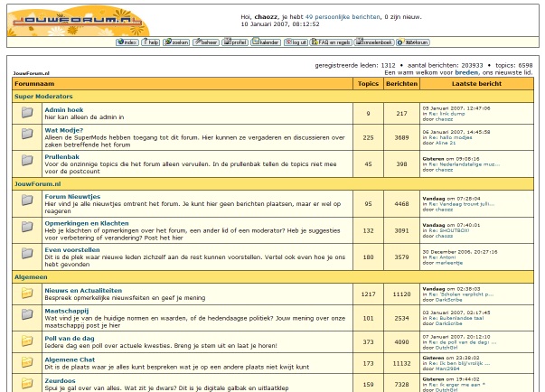Open the Forum Nieuwtjes board
Screen dimensions: 545x392
74,196
